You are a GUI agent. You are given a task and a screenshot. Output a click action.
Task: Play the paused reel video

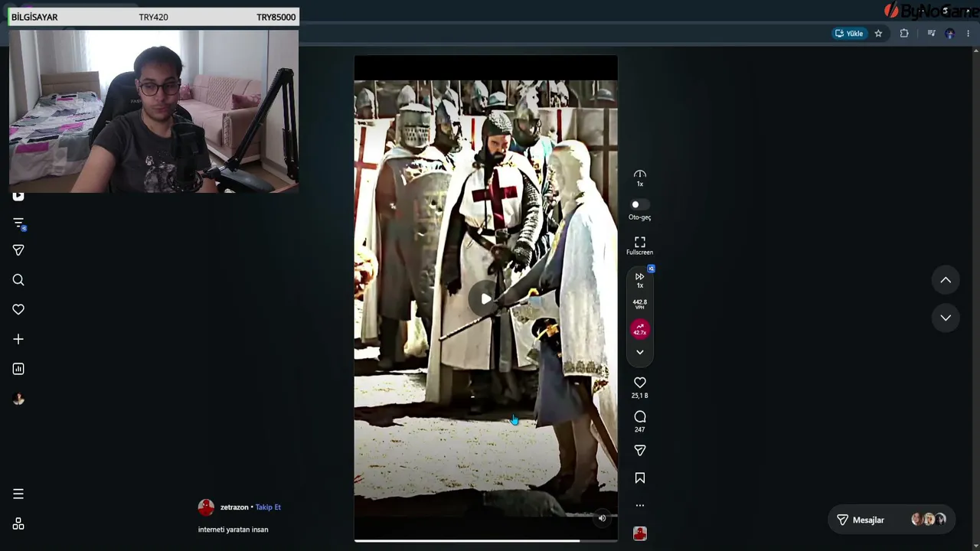pos(485,298)
